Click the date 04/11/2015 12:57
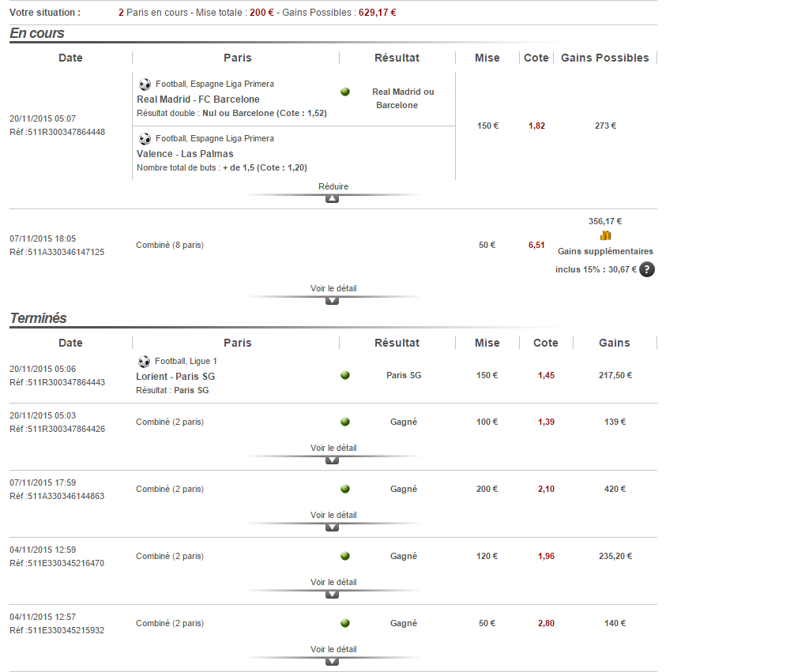Viewport: 805px width, 672px height. coord(43,617)
